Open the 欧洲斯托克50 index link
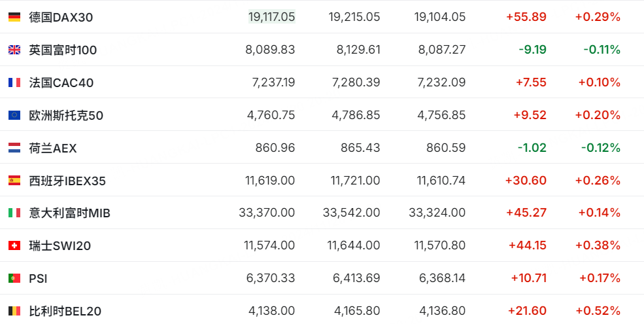This screenshot has height=324, width=644. click(66, 115)
